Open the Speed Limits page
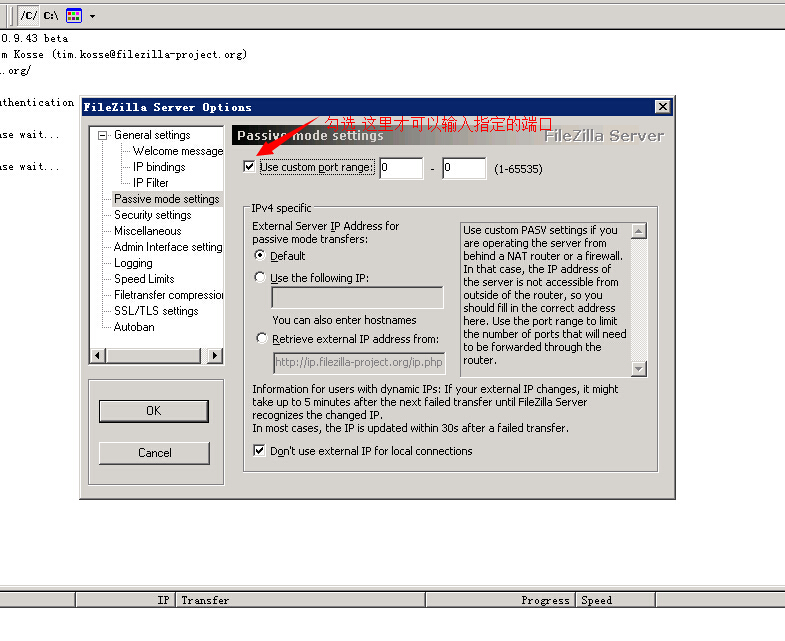The width and height of the screenshot is (785, 641). [x=144, y=279]
